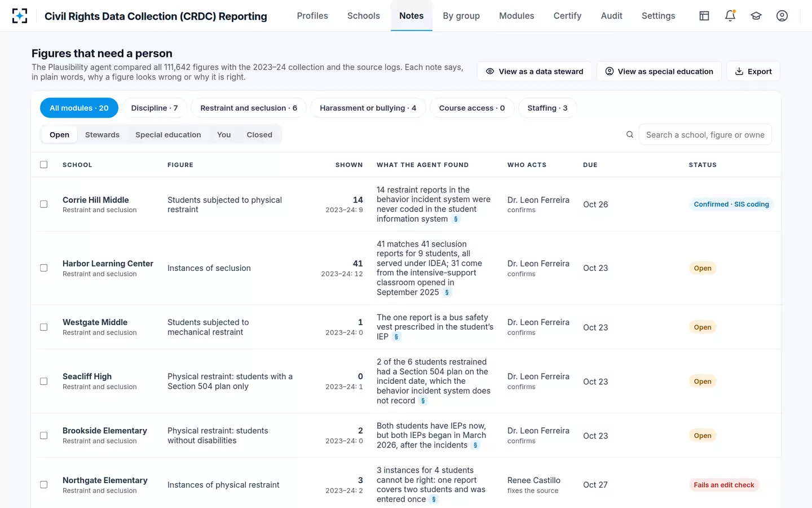
Task: Open the notifications bell
Action: tap(730, 16)
